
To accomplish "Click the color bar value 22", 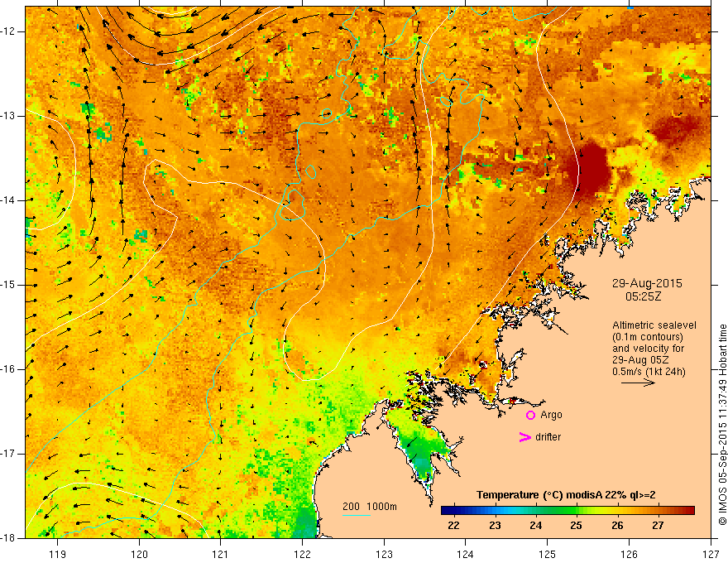I will 453,526.
